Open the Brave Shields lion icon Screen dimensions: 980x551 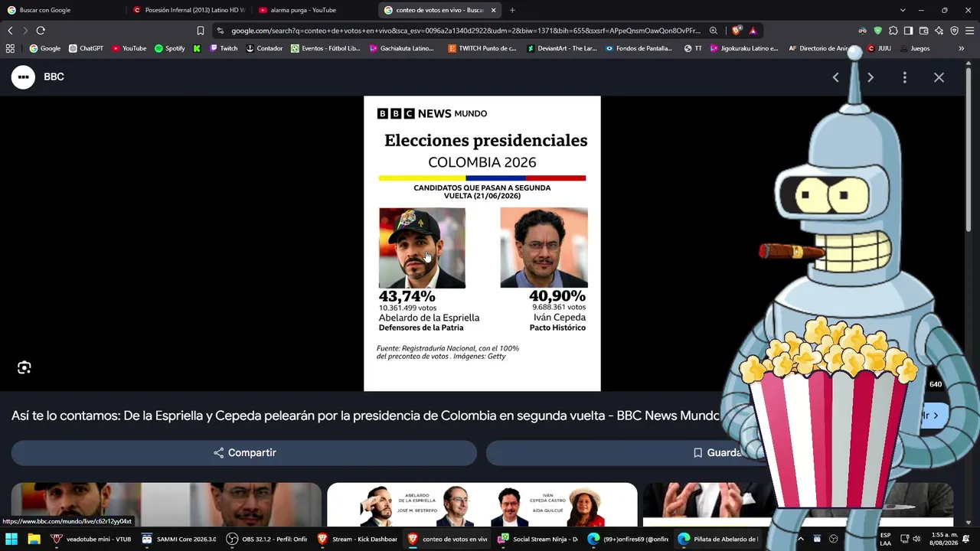pyautogui.click(x=737, y=31)
